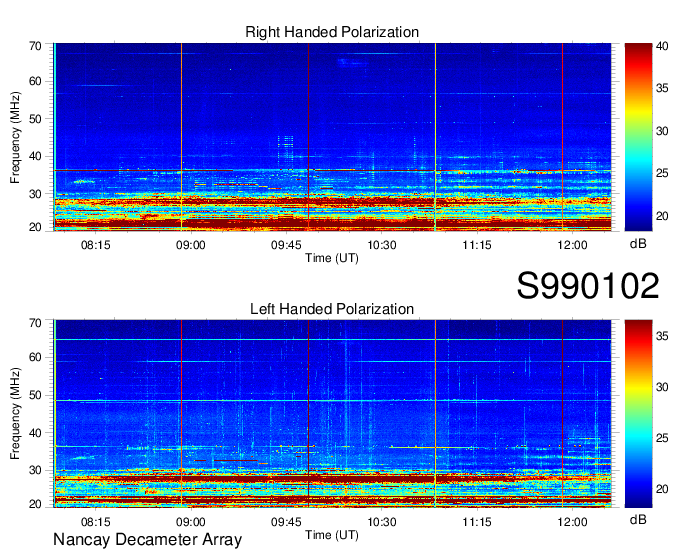Click the 20 MHz tick on Left Handed plot
The width and height of the screenshot is (680, 552).
[35, 504]
